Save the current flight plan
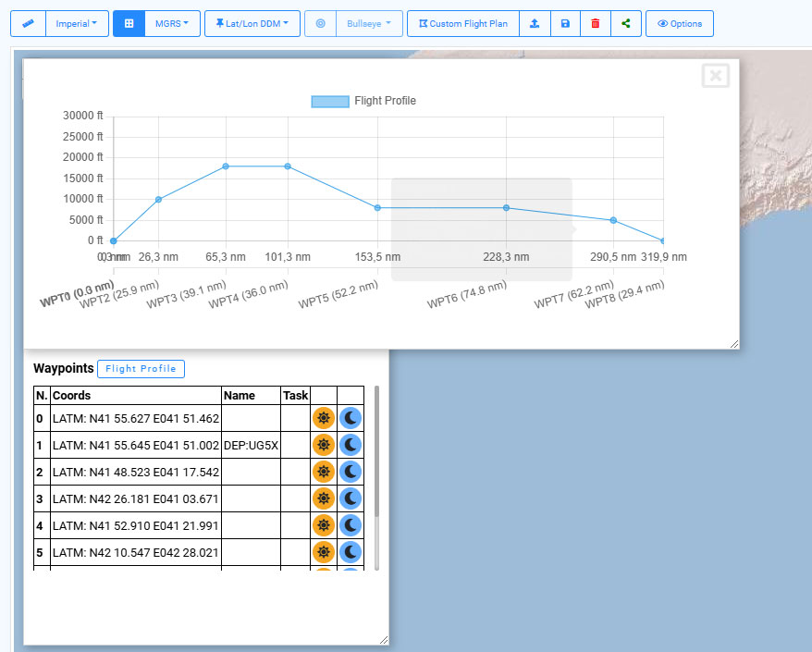 click(x=565, y=23)
